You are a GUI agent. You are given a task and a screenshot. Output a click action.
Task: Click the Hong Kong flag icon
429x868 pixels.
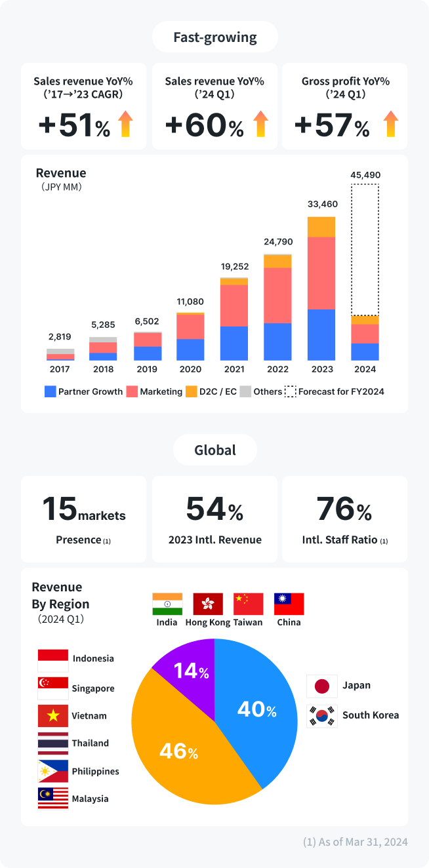point(208,604)
